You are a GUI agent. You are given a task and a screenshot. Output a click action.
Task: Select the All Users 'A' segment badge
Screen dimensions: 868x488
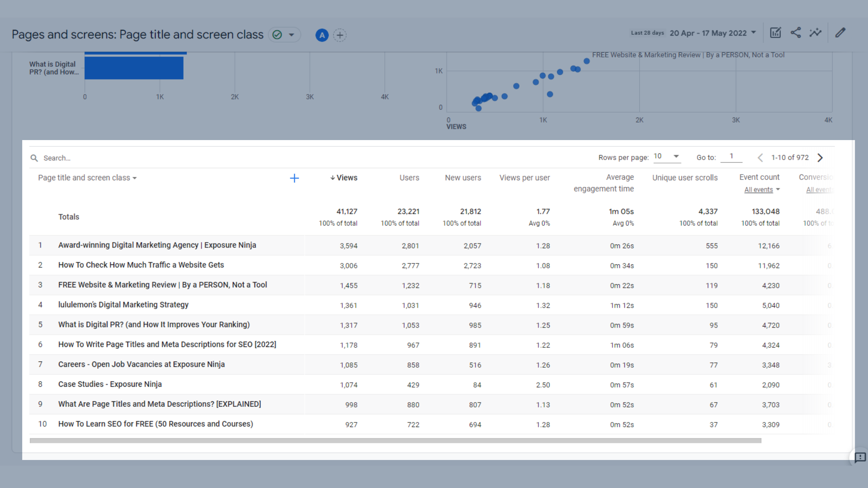[x=321, y=35]
